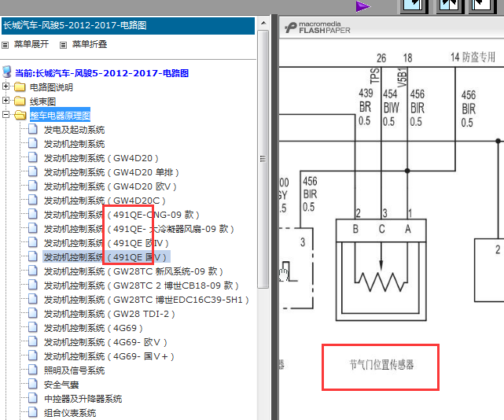This screenshot has width=504, height=420.
Task: Click page icon beside 发动机控制系统 (491QE 国V)
Action: click(33, 256)
